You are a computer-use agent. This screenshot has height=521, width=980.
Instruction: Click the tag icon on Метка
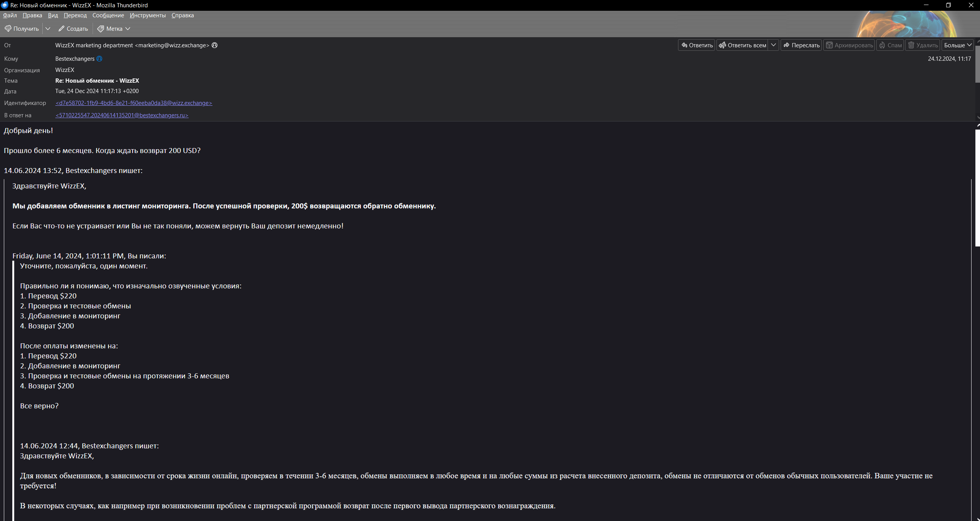click(101, 29)
